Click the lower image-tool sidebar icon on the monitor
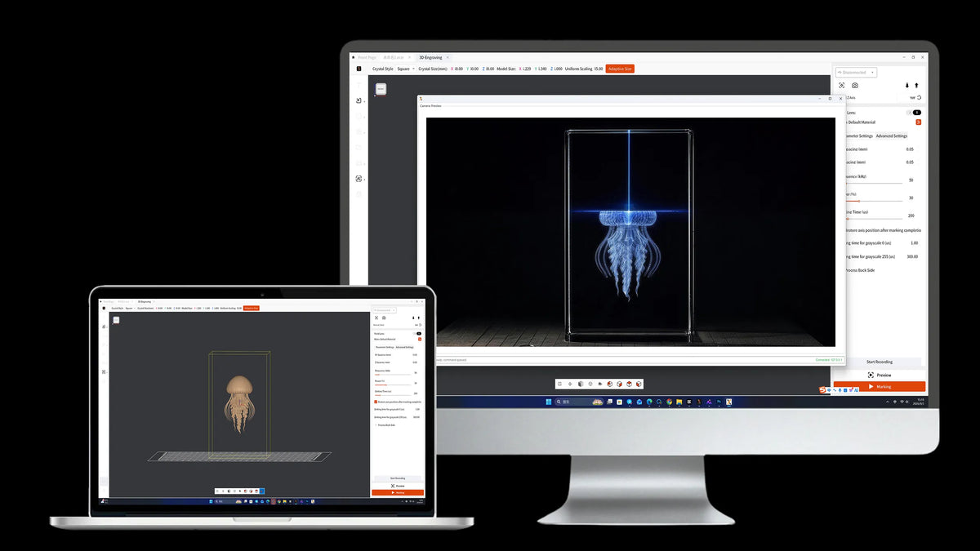The image size is (980, 551). tap(359, 179)
